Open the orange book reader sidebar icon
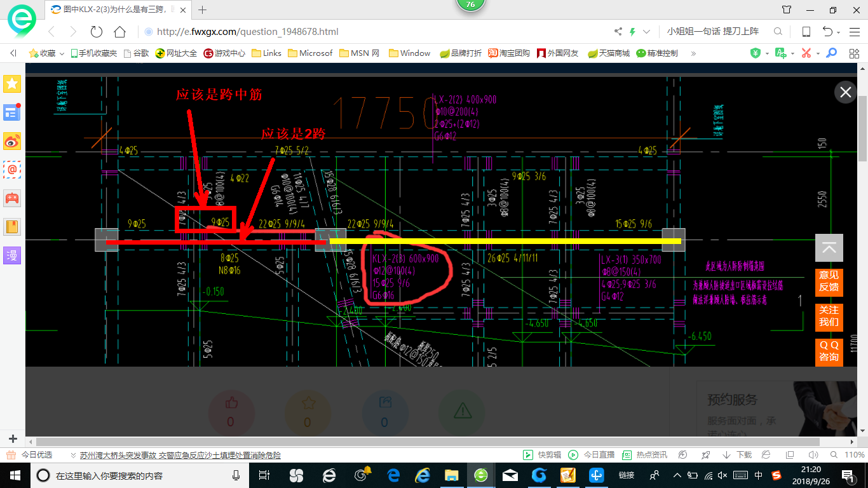 [x=13, y=226]
